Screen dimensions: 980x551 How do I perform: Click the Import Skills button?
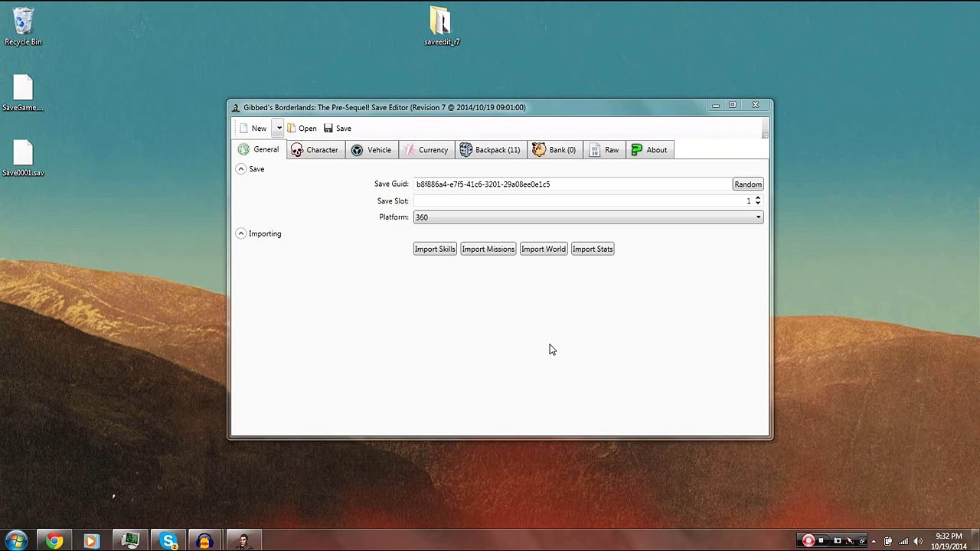pyautogui.click(x=435, y=249)
